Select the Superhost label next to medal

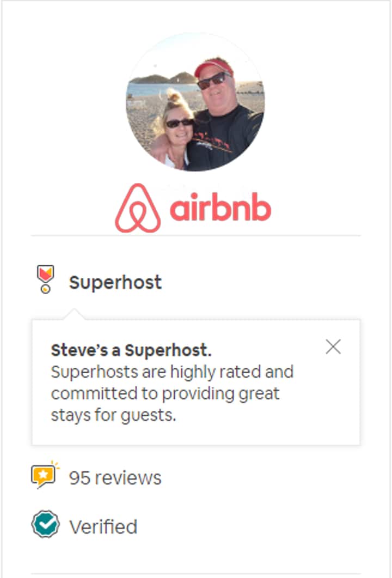(115, 283)
